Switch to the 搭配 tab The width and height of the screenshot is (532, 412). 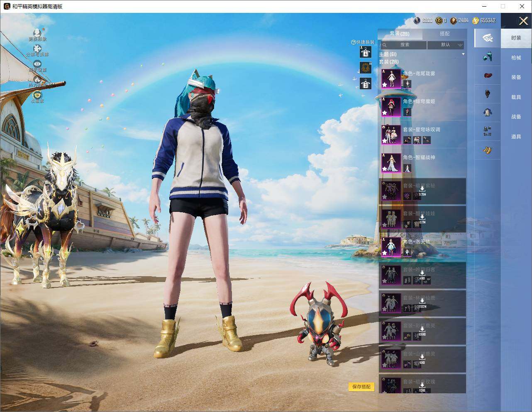tap(444, 34)
